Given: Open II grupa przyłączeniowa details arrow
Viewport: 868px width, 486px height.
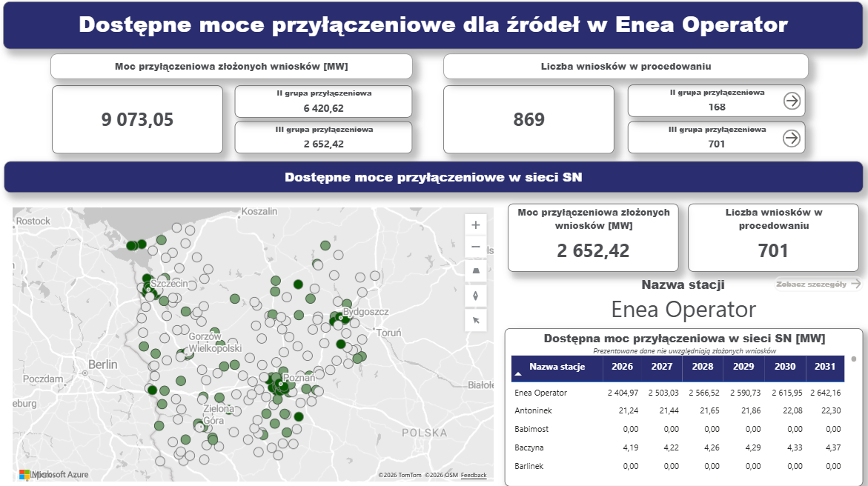Looking at the screenshot, I should click(x=792, y=101).
